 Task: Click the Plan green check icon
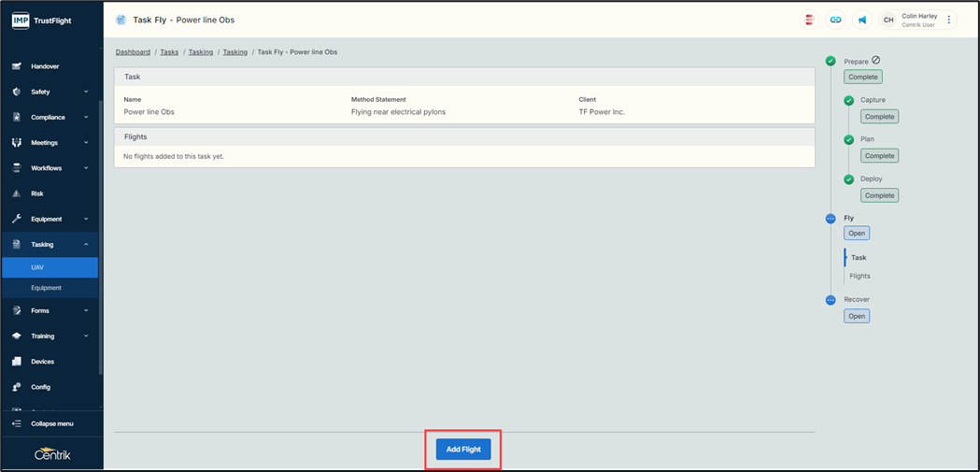coord(849,140)
